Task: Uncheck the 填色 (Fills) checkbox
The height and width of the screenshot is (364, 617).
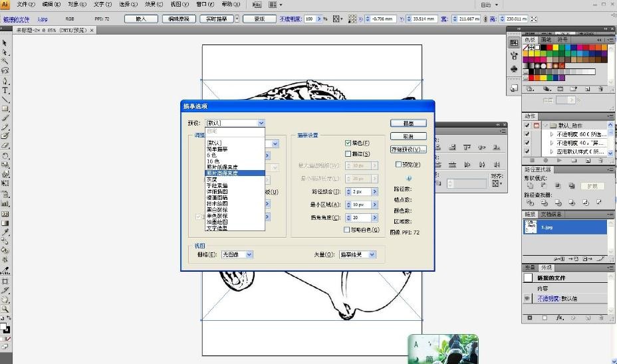Action: point(348,143)
